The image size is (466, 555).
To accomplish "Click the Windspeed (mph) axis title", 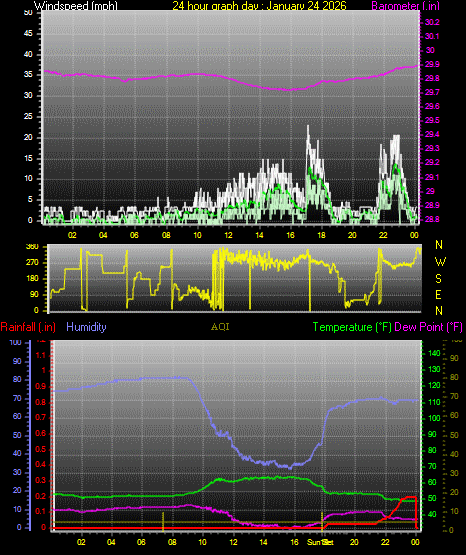I will (x=76, y=5).
